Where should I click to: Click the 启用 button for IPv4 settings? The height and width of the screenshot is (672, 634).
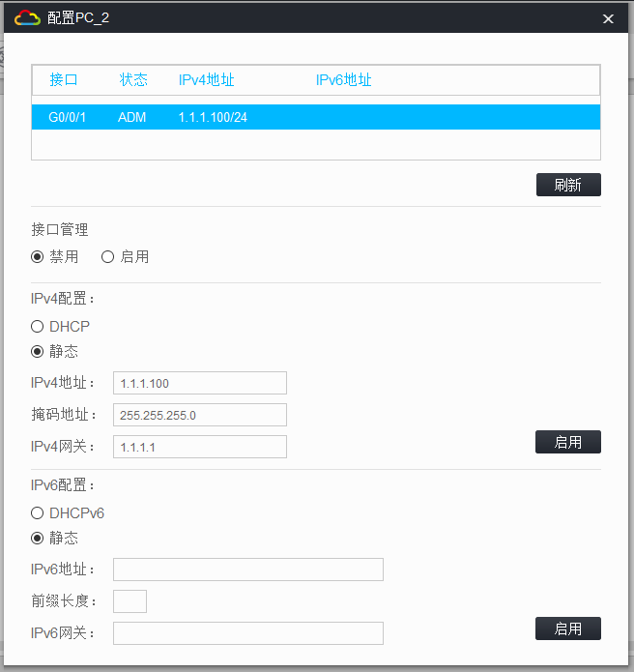coord(568,442)
